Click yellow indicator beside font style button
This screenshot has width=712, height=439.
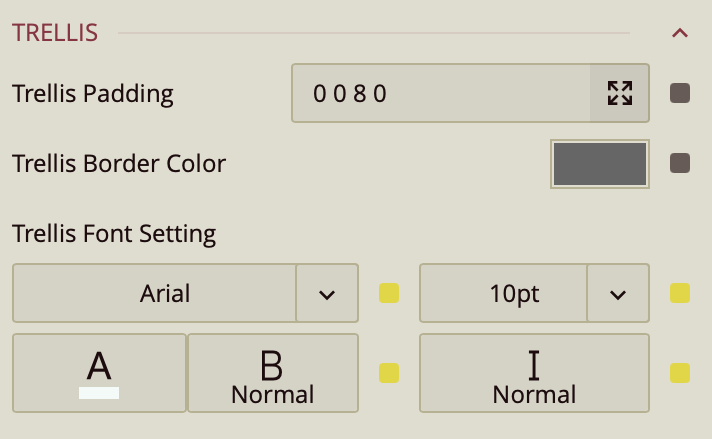[x=680, y=373]
